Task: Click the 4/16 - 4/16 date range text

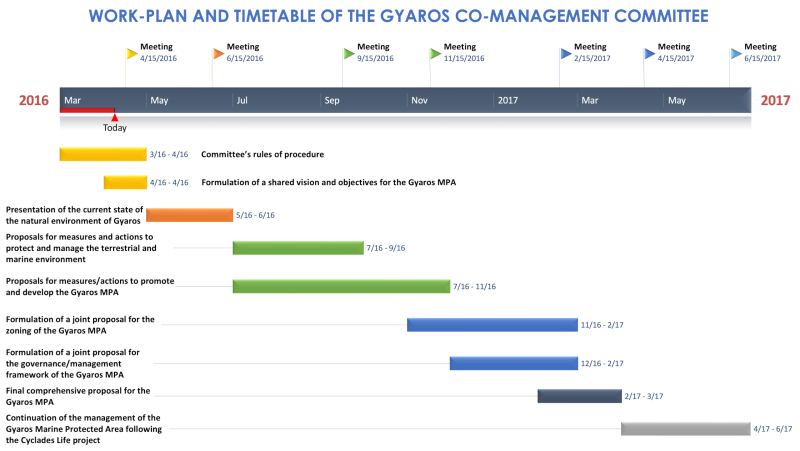Action: [x=169, y=182]
